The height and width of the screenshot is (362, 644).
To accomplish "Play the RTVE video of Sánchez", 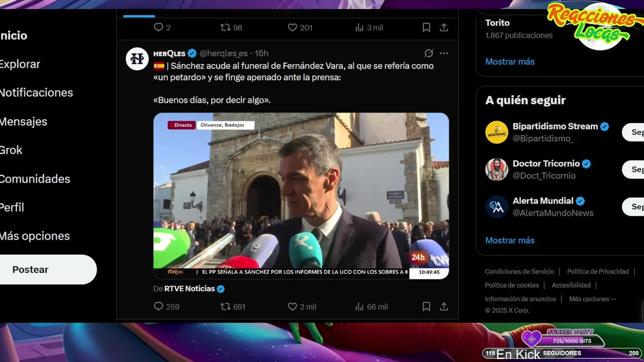I will pos(301,196).
